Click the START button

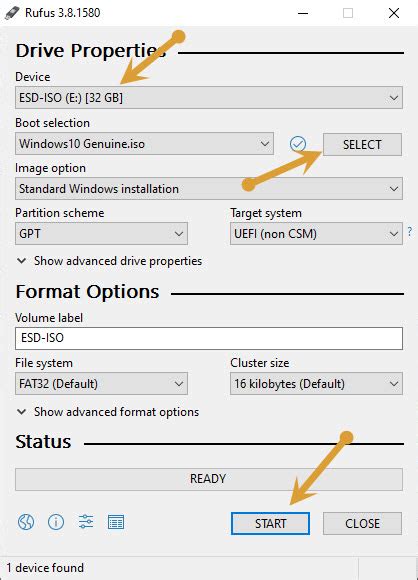270,523
